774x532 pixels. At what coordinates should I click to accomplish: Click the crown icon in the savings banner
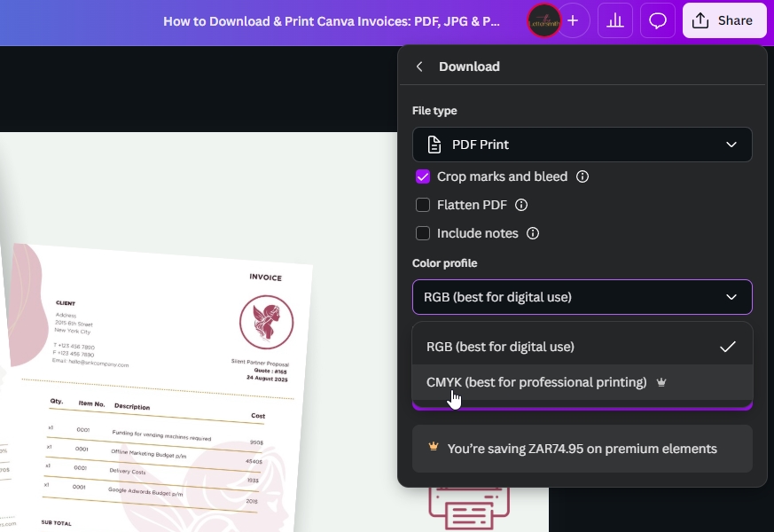[x=434, y=449]
